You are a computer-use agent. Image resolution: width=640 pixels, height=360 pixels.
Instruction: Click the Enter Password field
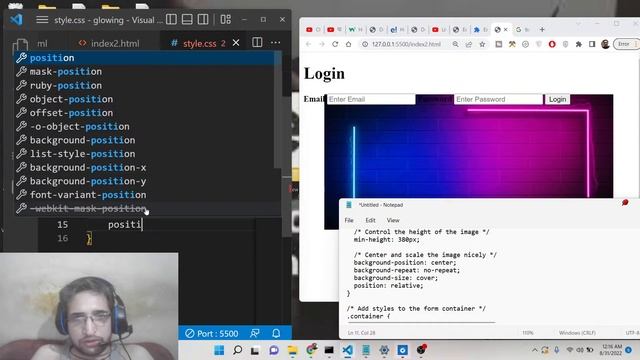pyautogui.click(x=498, y=99)
